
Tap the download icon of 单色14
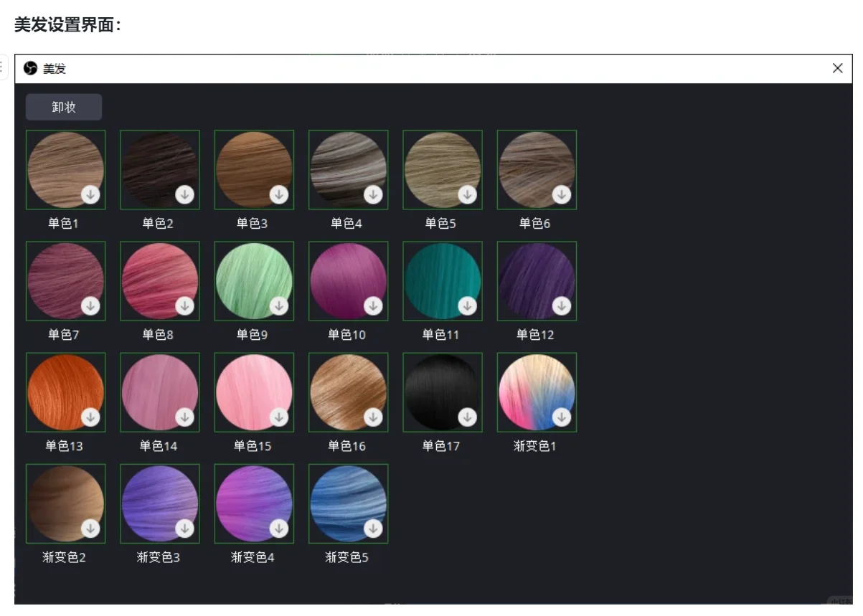(185, 417)
